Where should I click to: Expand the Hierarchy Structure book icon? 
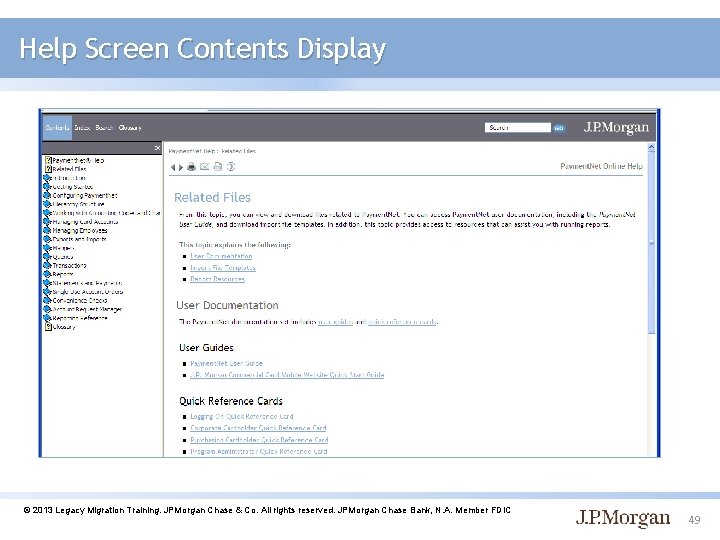coord(47,204)
